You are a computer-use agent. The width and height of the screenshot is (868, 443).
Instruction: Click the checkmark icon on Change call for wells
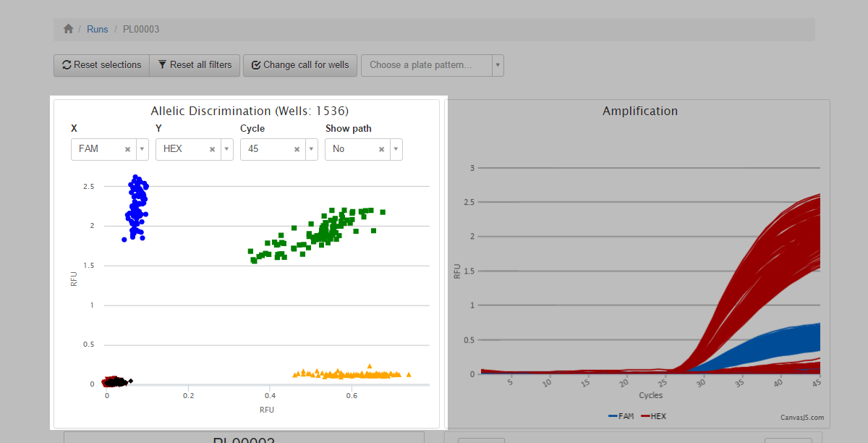256,65
